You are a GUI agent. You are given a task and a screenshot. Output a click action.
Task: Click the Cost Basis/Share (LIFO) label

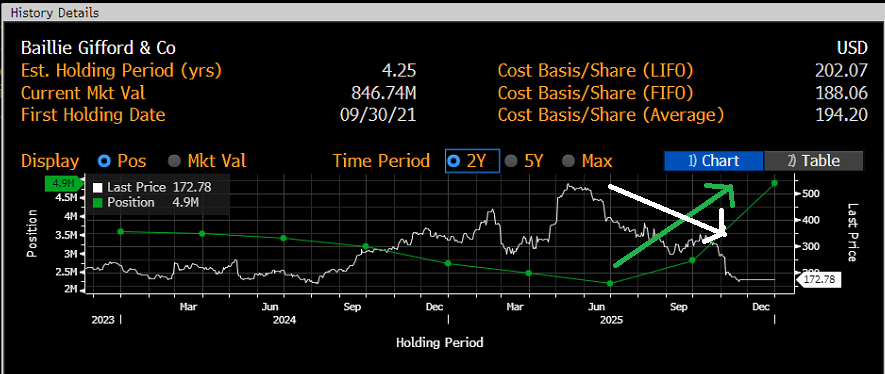point(595,71)
